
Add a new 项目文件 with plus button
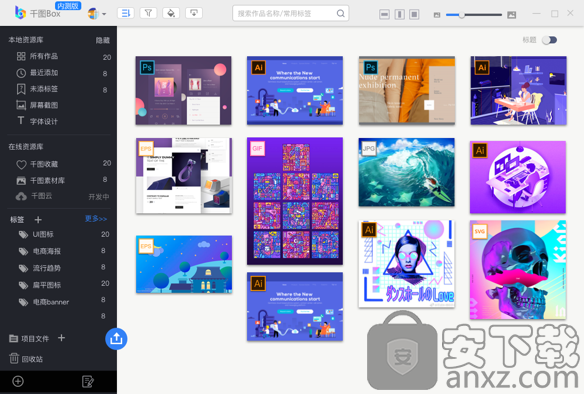(61, 338)
